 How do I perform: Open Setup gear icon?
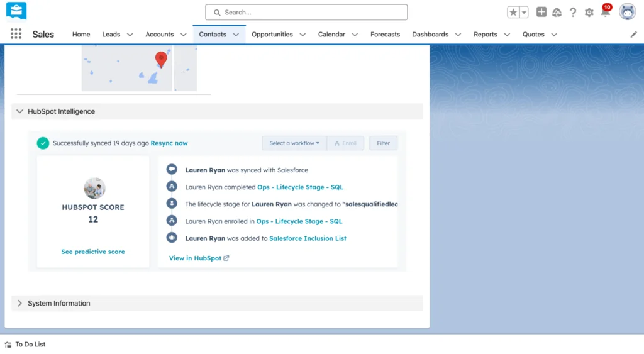589,13
